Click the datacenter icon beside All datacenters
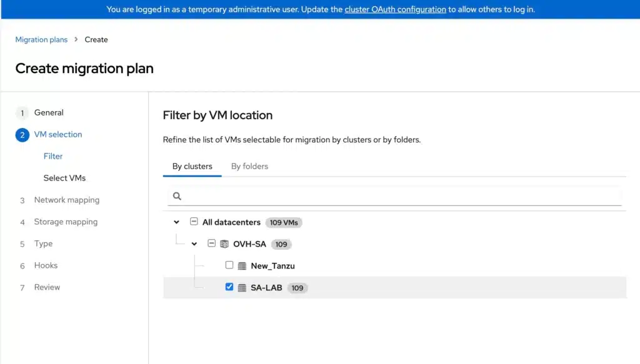Image resolution: width=640 pixels, height=364 pixels. click(194, 222)
